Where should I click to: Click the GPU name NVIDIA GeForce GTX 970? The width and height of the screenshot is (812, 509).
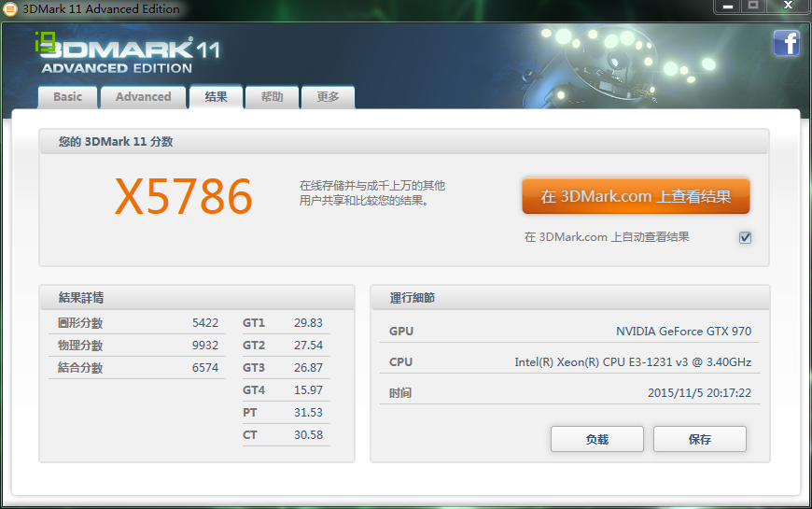pyautogui.click(x=683, y=332)
